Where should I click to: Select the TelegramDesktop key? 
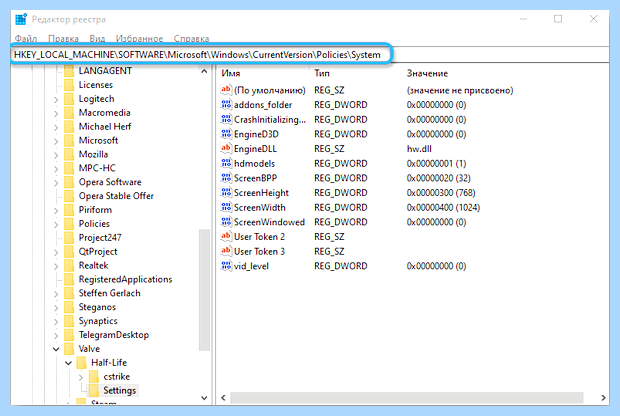point(113,335)
